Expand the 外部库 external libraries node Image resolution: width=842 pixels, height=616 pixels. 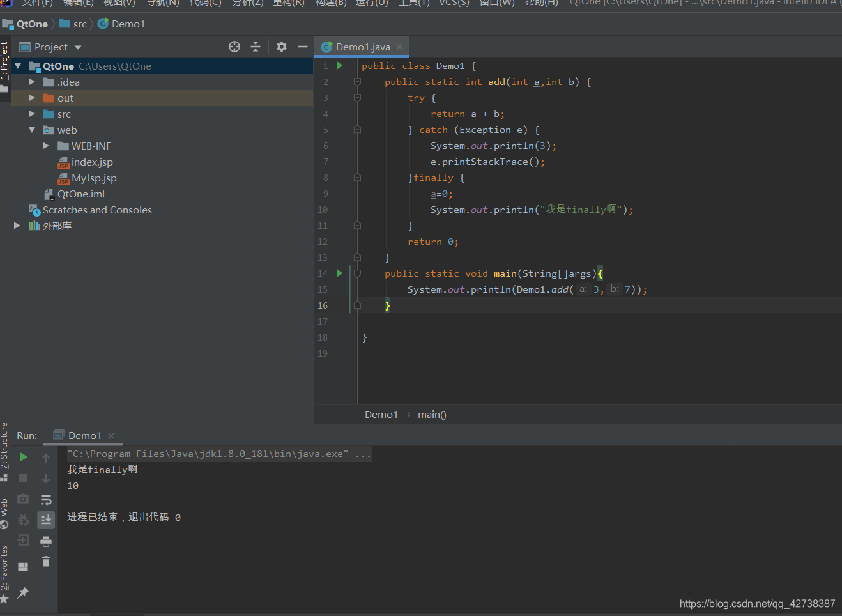[17, 226]
